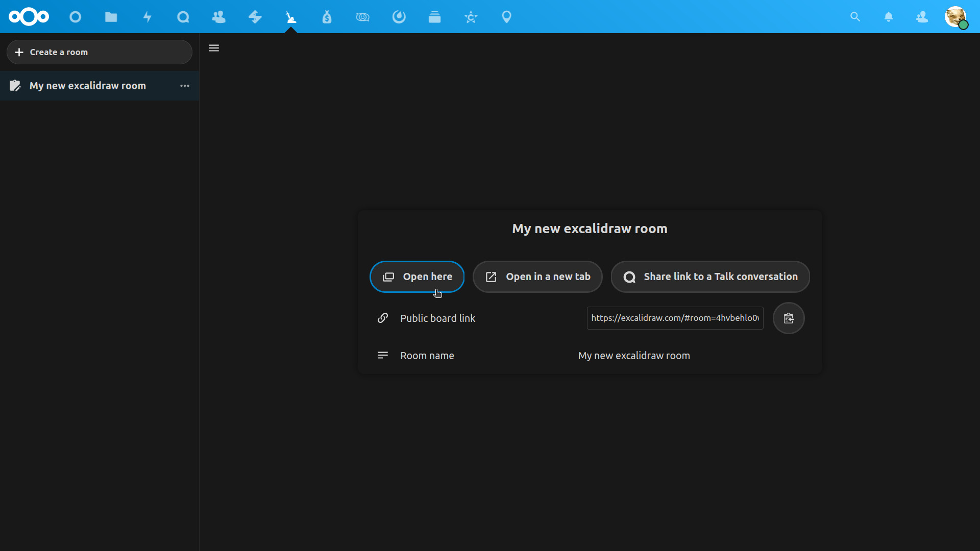Share link to a Talk conversation
980x551 pixels.
[x=710, y=277]
